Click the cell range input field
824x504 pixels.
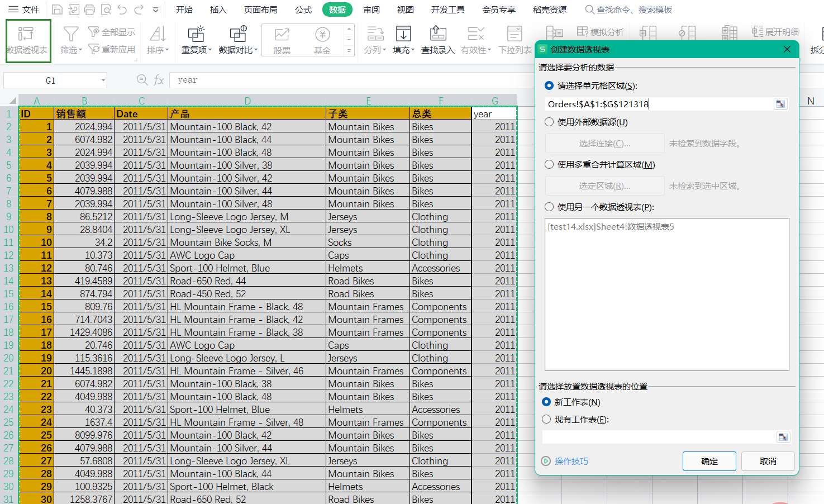pyautogui.click(x=659, y=104)
